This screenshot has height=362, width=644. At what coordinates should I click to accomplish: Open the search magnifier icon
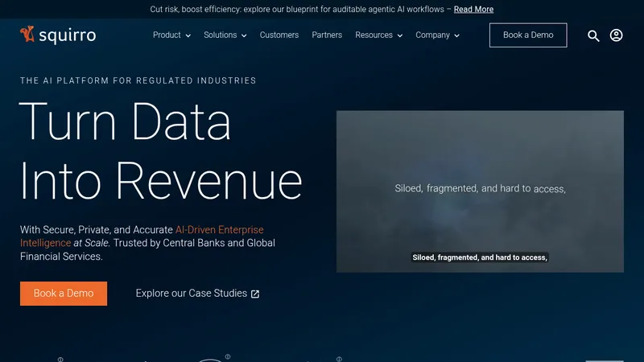point(593,35)
